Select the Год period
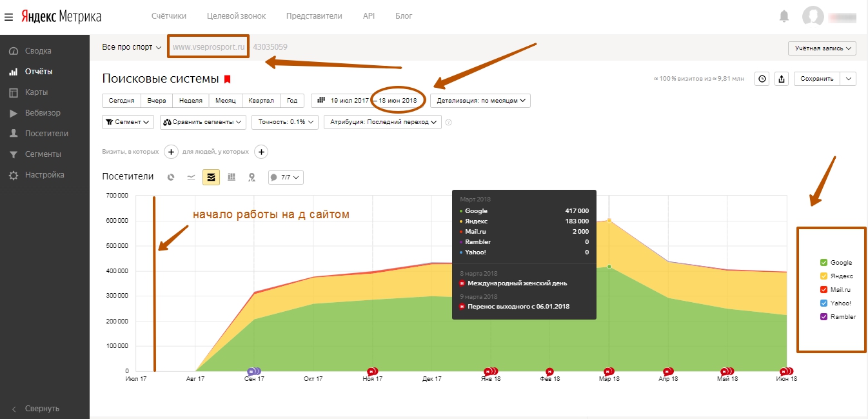This screenshot has height=419, width=868. pyautogui.click(x=292, y=101)
